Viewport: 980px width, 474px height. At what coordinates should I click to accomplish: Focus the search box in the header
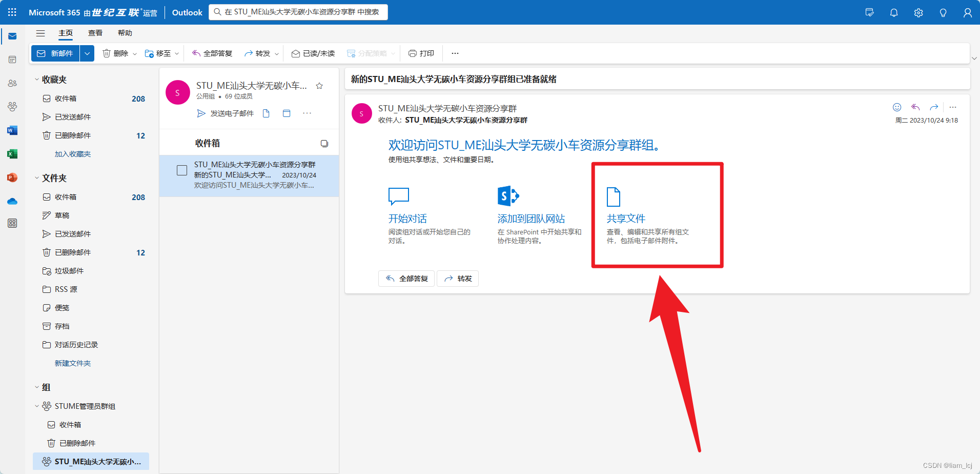pyautogui.click(x=298, y=12)
